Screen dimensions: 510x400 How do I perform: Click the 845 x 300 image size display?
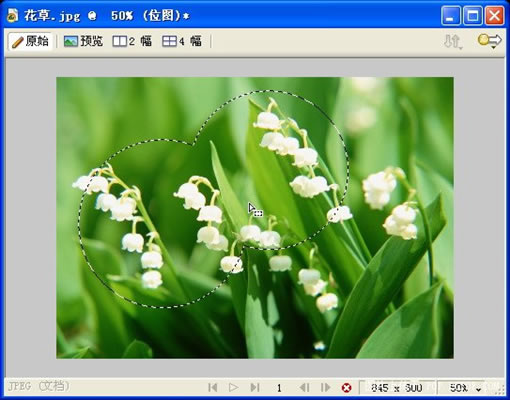tap(397, 388)
